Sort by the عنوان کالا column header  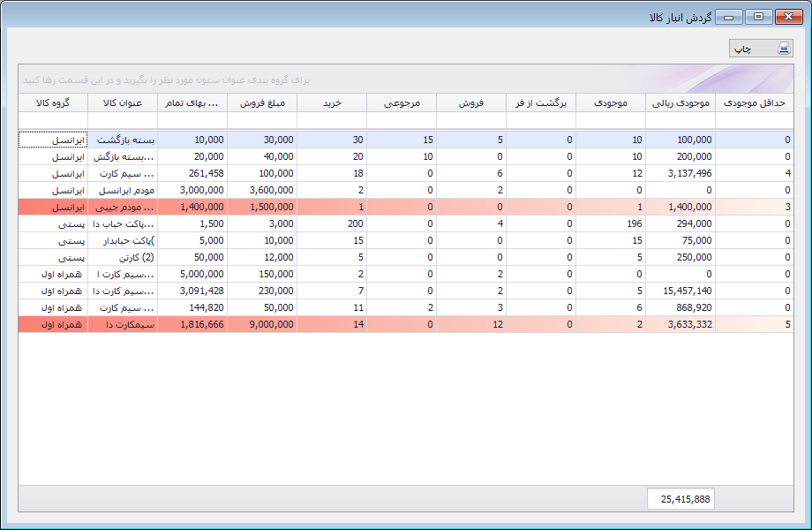click(123, 102)
